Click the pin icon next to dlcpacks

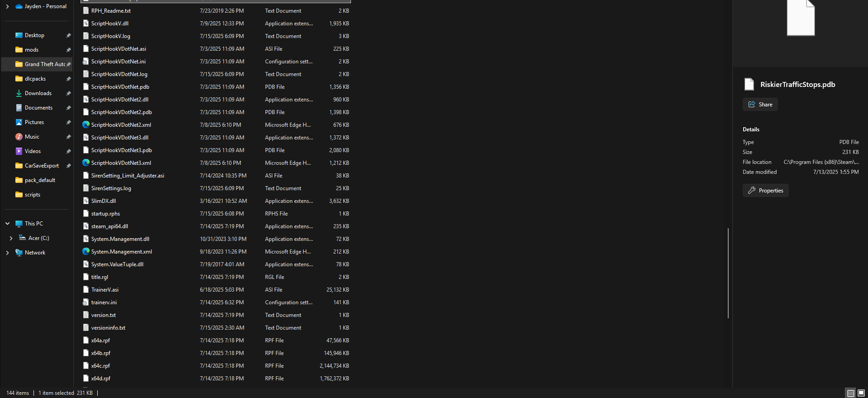(x=68, y=79)
